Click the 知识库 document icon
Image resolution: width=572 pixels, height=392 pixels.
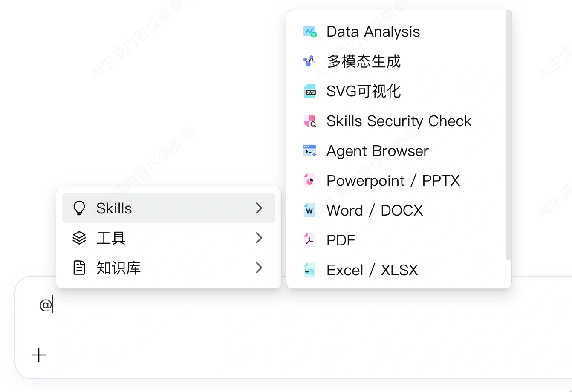point(79,268)
